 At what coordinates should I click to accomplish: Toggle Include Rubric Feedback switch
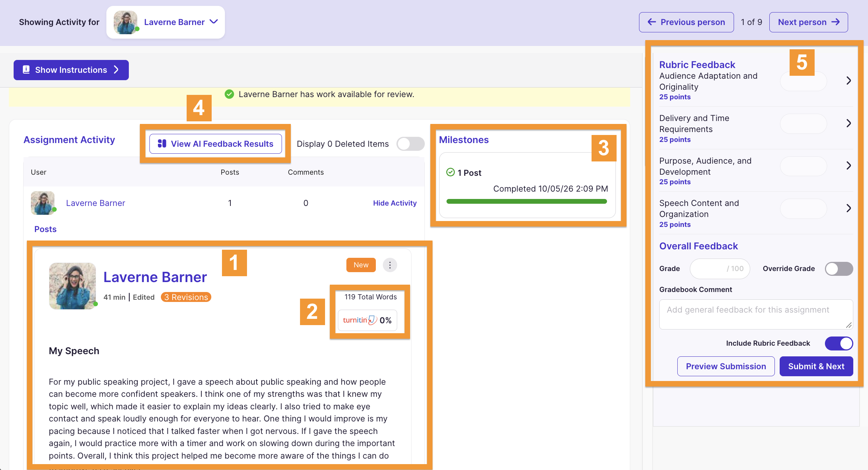coord(839,343)
